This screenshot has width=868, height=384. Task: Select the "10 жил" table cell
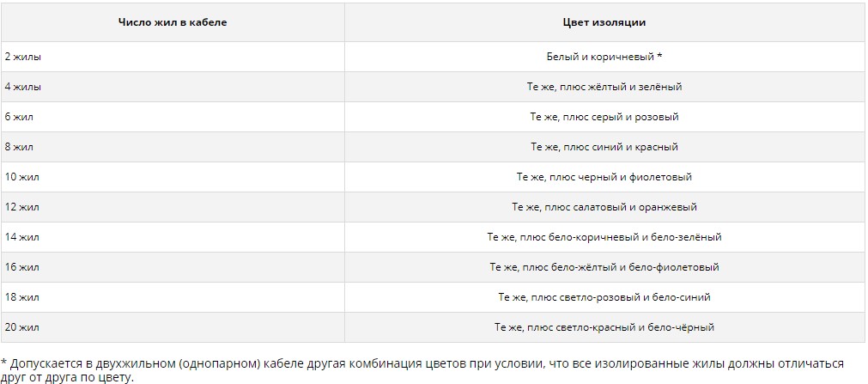coord(22,177)
